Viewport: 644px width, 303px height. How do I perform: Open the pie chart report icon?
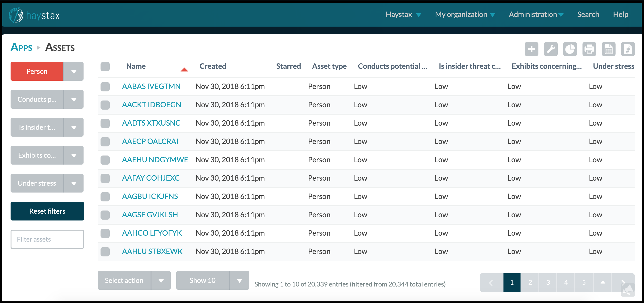click(570, 49)
